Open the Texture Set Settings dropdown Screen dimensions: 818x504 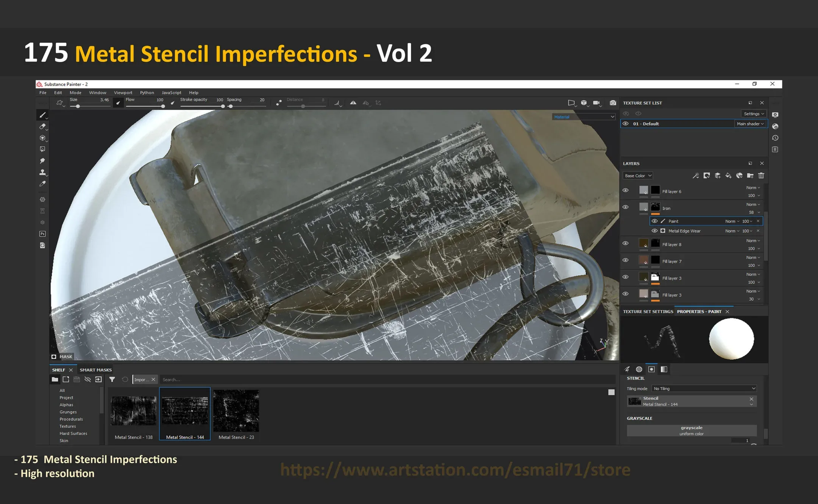coord(754,114)
